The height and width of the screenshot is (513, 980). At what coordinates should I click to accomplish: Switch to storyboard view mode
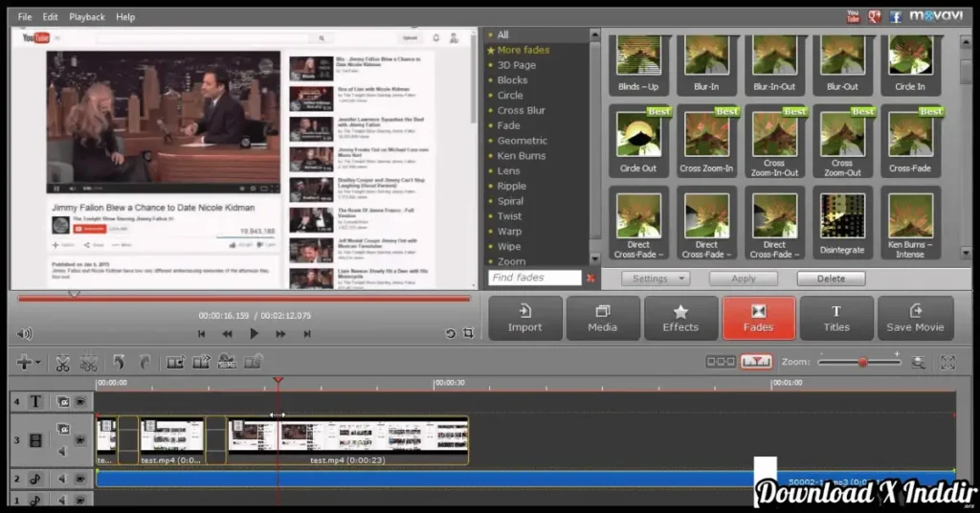pyautogui.click(x=720, y=362)
